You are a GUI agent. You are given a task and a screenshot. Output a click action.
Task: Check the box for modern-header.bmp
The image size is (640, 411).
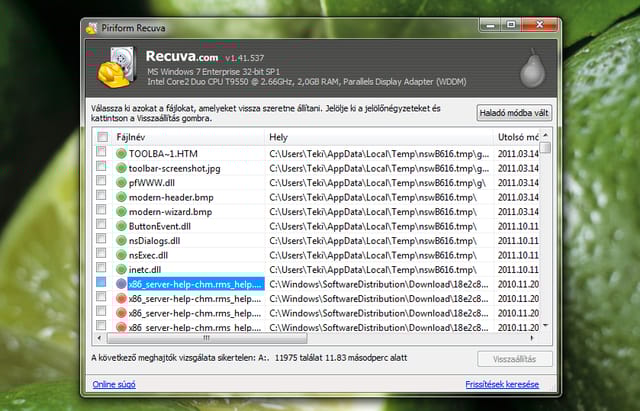click(101, 195)
